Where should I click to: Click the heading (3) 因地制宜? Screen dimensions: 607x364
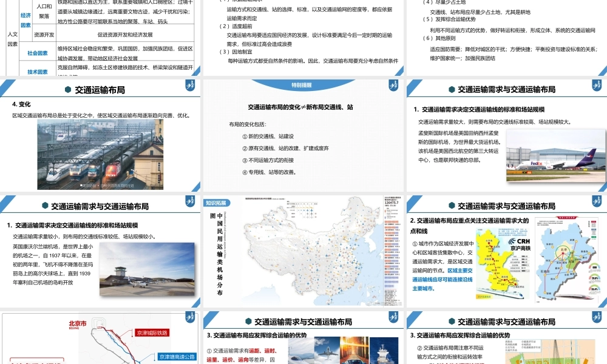pyautogui.click(x=236, y=52)
